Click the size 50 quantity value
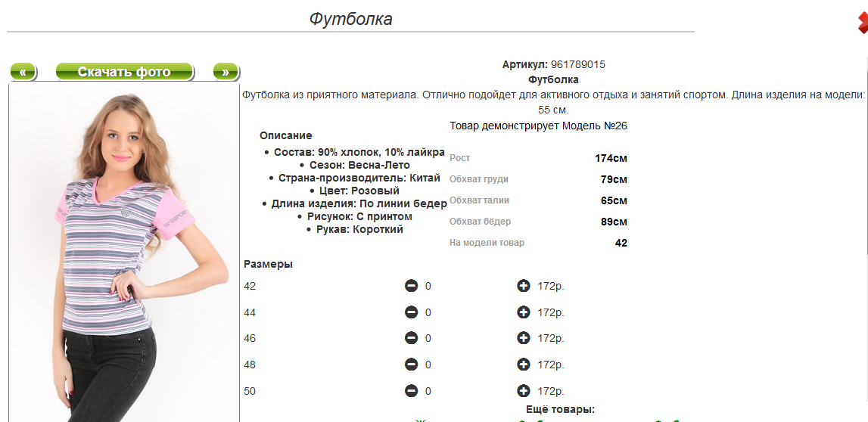 pos(428,392)
